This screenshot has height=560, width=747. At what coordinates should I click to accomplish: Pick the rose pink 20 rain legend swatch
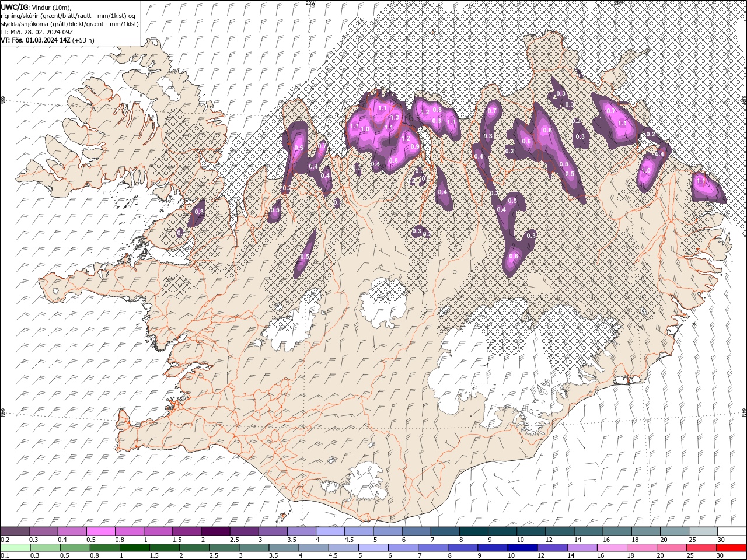pos(672,548)
